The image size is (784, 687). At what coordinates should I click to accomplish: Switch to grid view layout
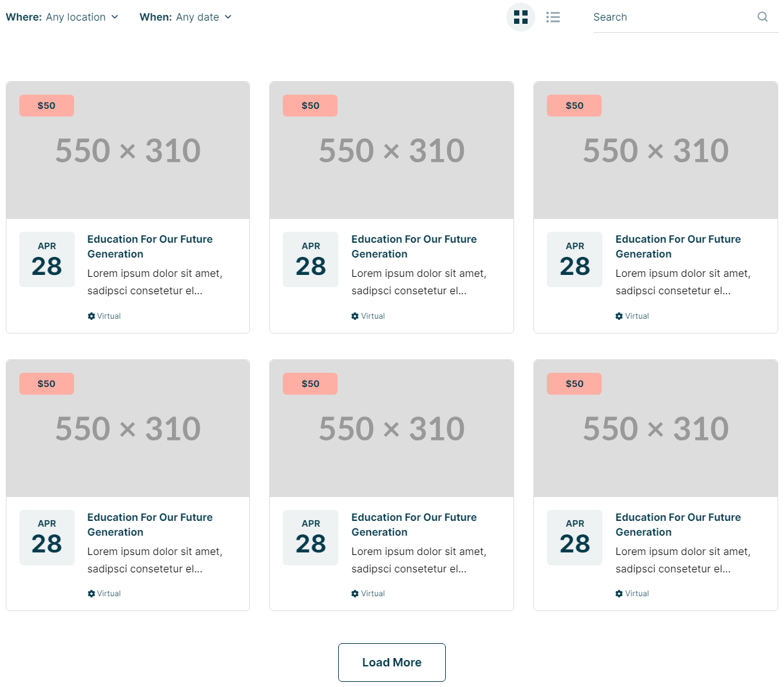521,17
